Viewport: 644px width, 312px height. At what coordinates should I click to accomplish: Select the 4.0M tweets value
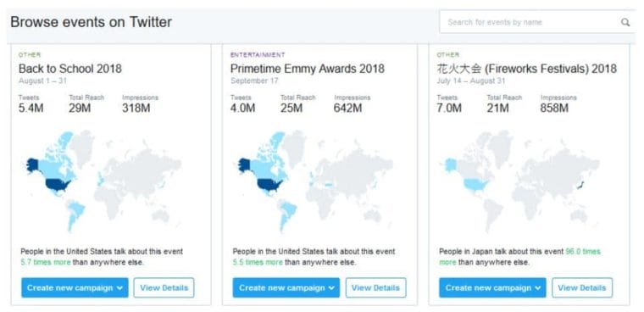pos(242,109)
